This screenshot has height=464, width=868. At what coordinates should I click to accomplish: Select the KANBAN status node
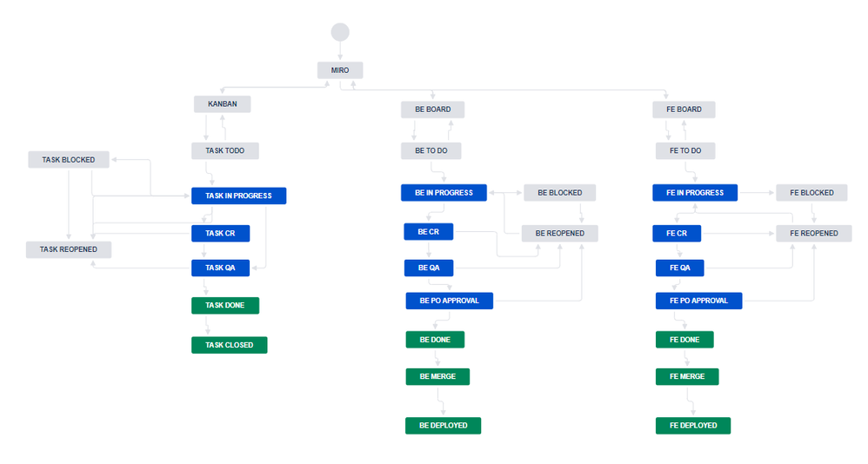coord(222,104)
